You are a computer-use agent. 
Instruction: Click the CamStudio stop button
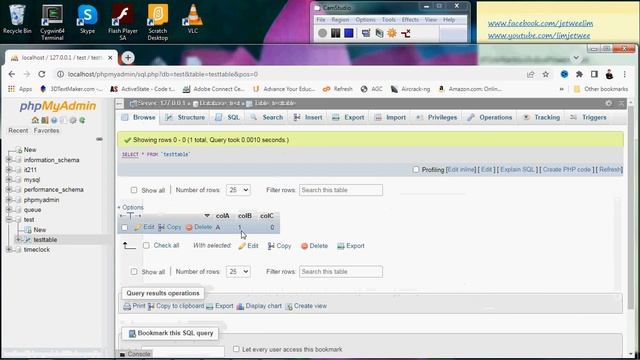click(349, 33)
